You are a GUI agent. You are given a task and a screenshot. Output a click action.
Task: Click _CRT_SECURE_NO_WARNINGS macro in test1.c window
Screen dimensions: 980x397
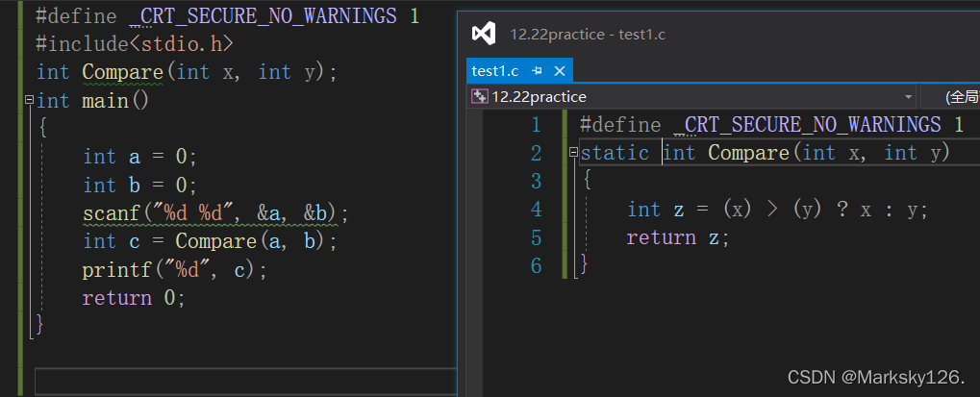(808, 125)
